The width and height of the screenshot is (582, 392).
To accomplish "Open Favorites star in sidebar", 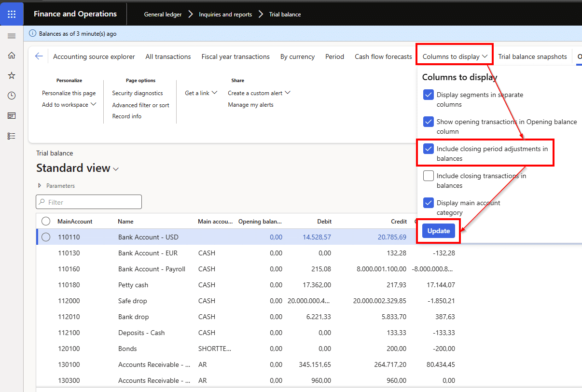I will click(x=12, y=75).
